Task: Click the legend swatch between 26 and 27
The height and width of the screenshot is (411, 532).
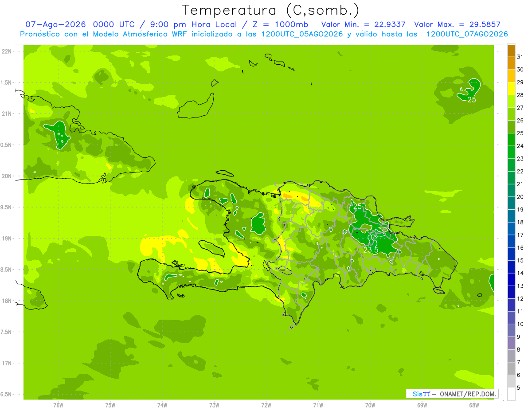Action: [x=511, y=114]
